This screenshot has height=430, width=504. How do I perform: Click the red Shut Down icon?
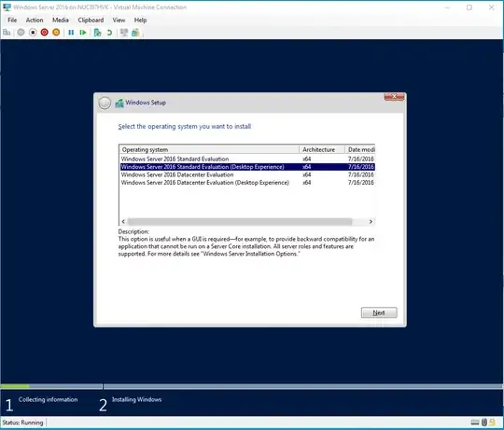pyautogui.click(x=45, y=33)
